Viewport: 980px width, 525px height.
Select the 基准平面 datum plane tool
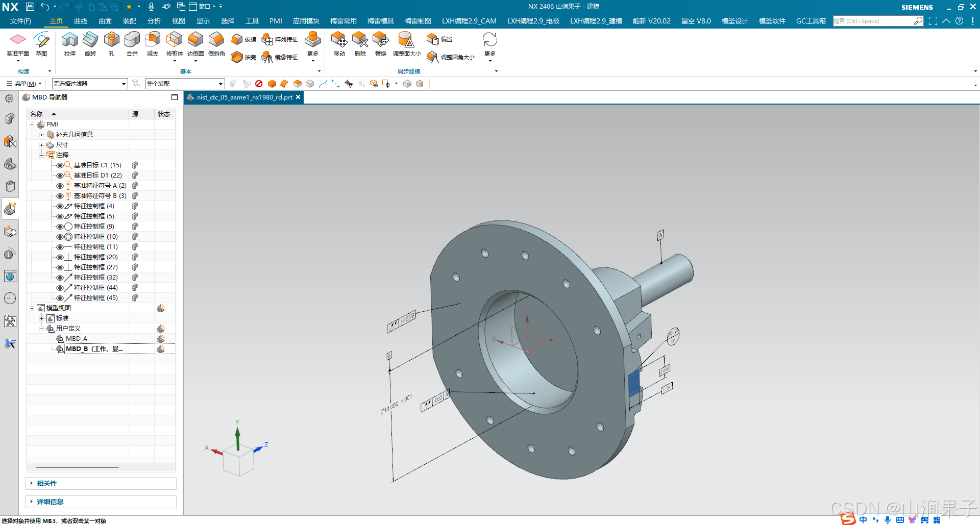tap(18, 44)
